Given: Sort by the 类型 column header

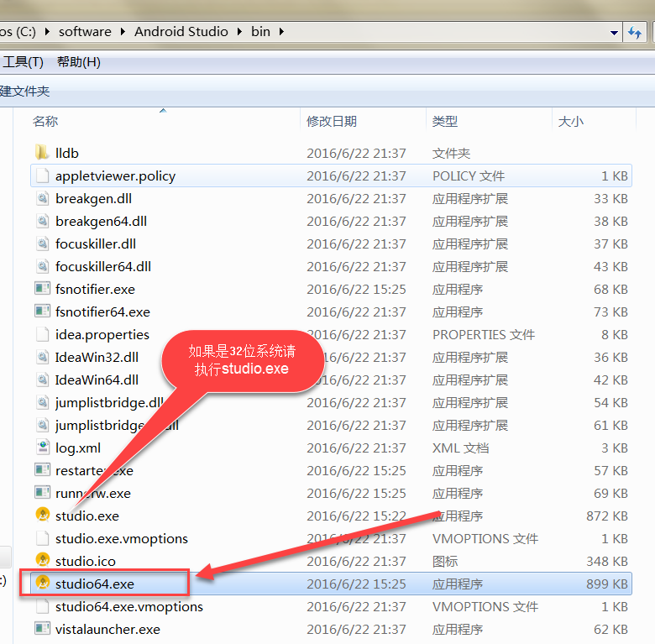Looking at the screenshot, I should tap(445, 121).
